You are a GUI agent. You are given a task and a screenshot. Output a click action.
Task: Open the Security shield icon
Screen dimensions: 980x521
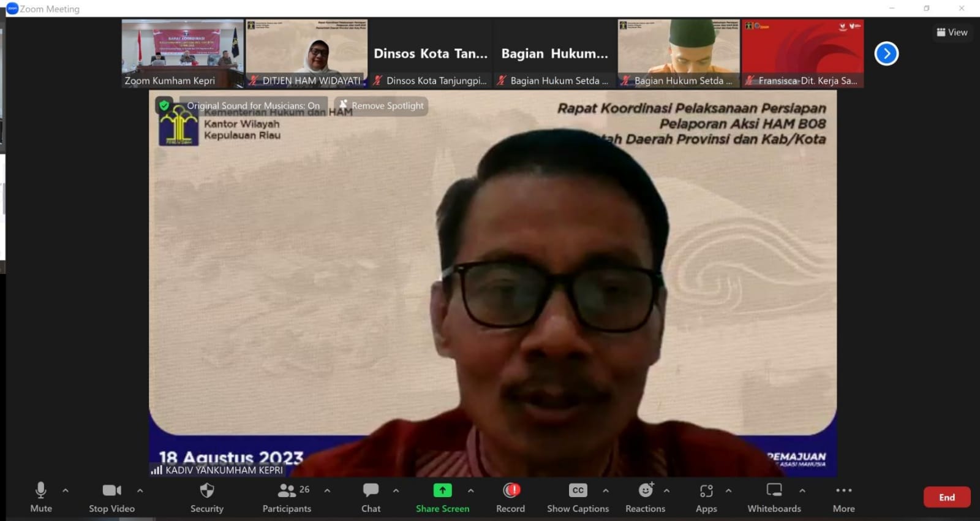coord(207,491)
